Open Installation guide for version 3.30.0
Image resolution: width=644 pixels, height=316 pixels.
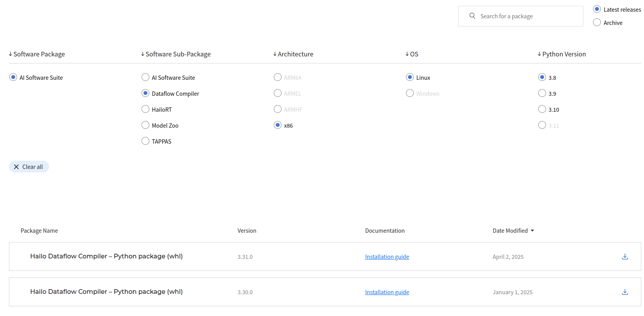(387, 292)
